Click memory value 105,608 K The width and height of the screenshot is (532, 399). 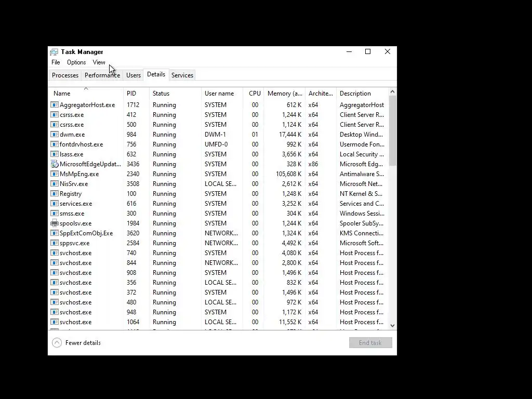tap(288, 174)
